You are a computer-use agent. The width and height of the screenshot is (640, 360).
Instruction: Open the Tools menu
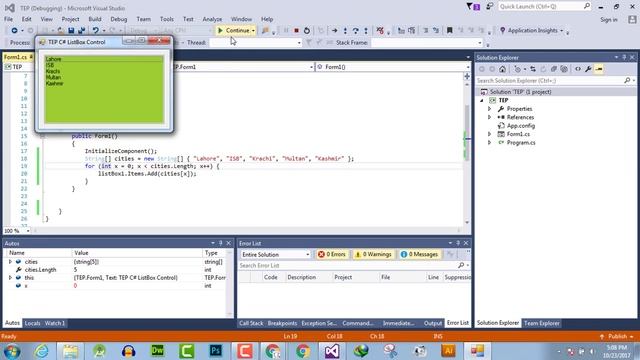[167, 19]
